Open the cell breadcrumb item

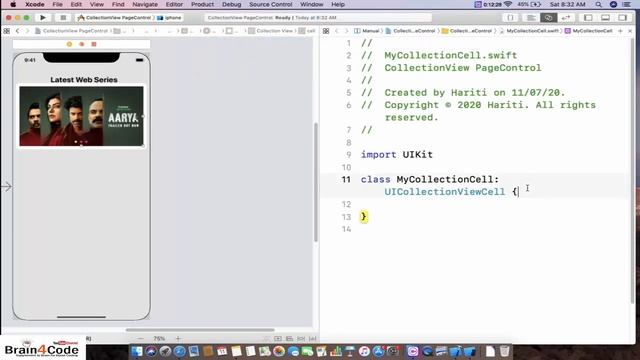pos(307,31)
